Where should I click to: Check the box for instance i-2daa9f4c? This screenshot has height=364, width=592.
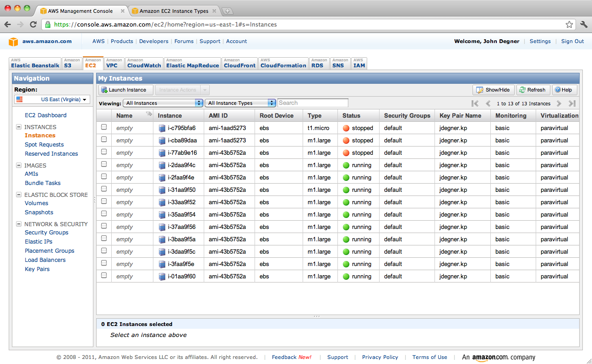(x=104, y=164)
